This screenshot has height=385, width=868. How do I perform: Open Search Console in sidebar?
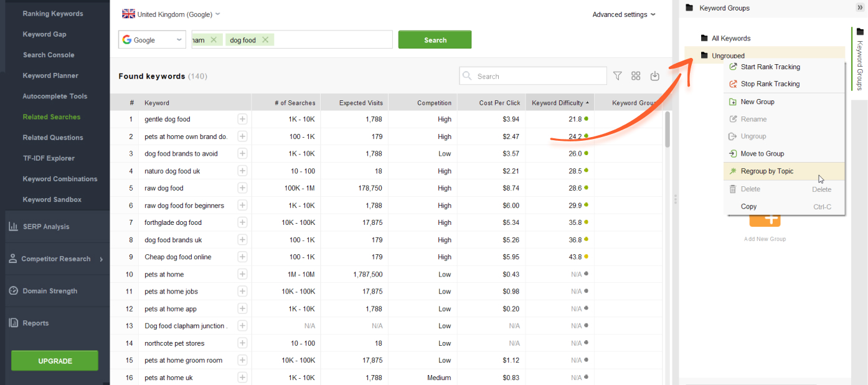pos(49,55)
